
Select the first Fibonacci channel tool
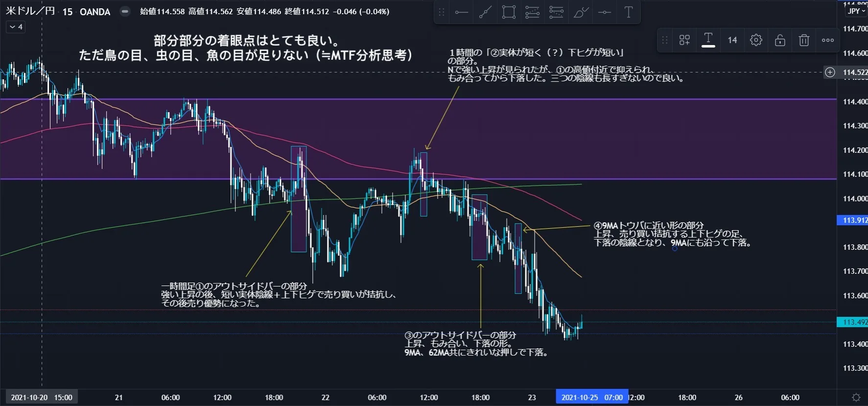click(533, 12)
